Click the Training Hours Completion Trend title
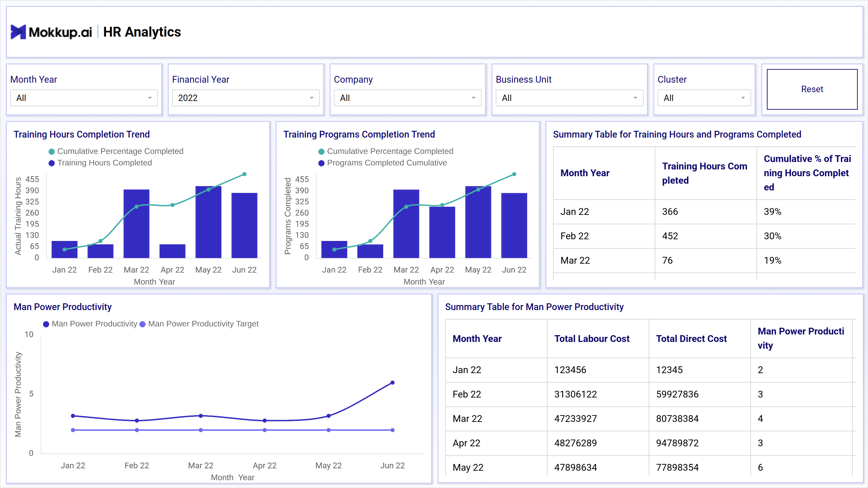This screenshot has width=868, height=488. click(82, 135)
